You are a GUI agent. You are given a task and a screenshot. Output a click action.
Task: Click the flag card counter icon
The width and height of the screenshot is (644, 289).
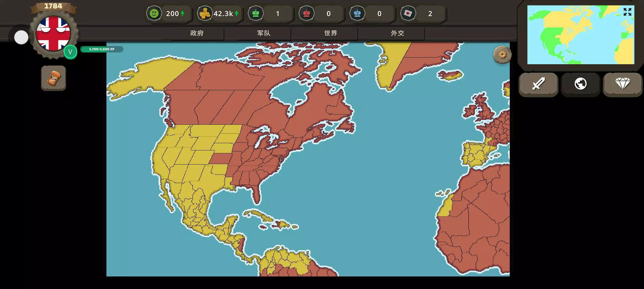(x=408, y=13)
